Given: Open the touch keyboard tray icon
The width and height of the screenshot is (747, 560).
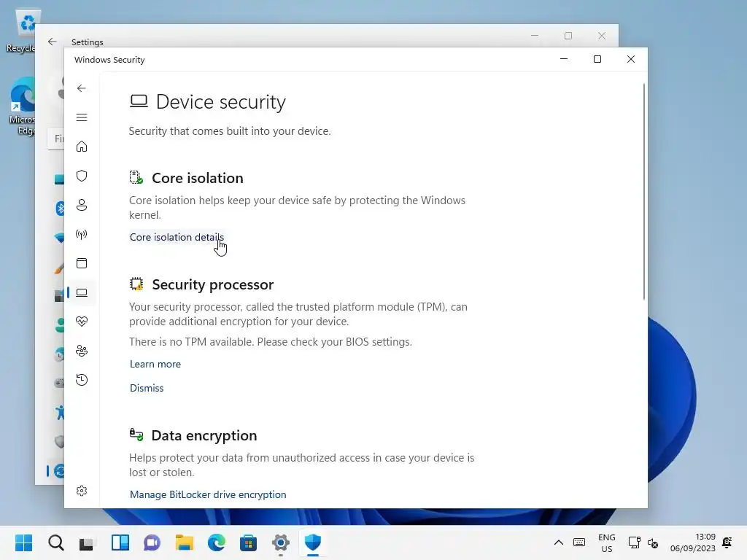Looking at the screenshot, I should pyautogui.click(x=579, y=542).
